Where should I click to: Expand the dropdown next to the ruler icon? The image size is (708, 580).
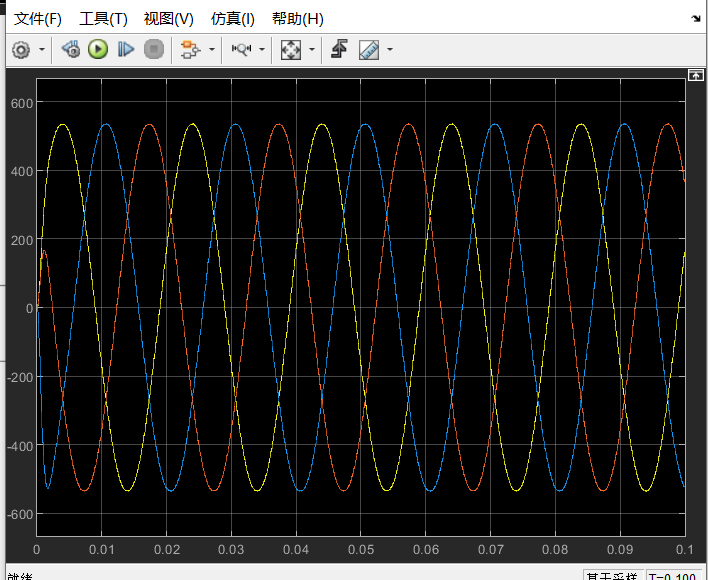pyautogui.click(x=389, y=49)
